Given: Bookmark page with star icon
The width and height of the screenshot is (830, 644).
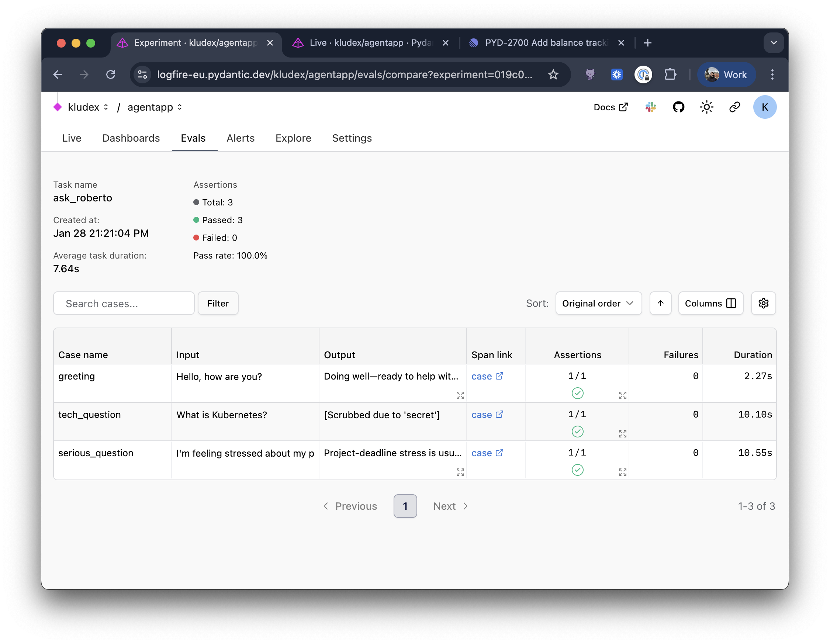Looking at the screenshot, I should click(553, 75).
